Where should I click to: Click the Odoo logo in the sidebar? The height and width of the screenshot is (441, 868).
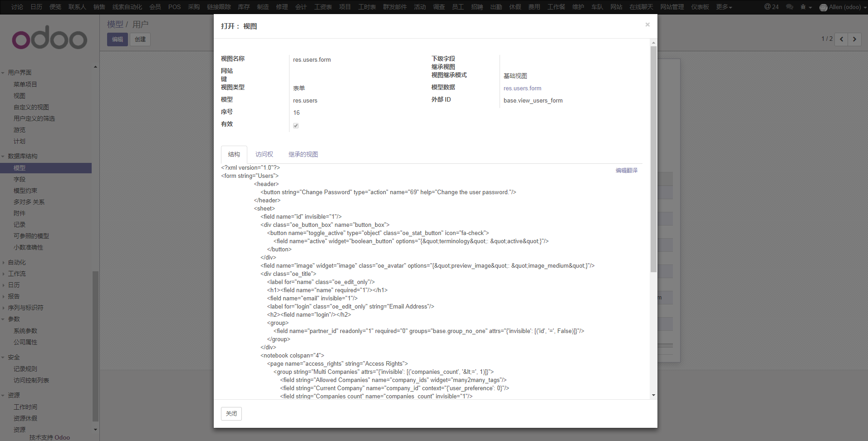tap(49, 39)
